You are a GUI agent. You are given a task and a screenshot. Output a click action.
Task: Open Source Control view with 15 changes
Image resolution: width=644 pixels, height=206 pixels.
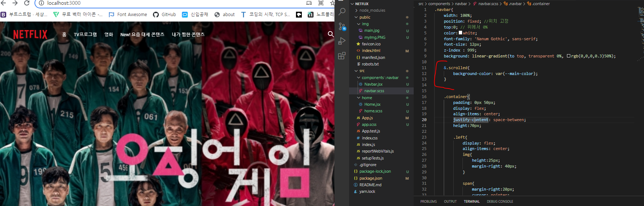pyautogui.click(x=342, y=26)
